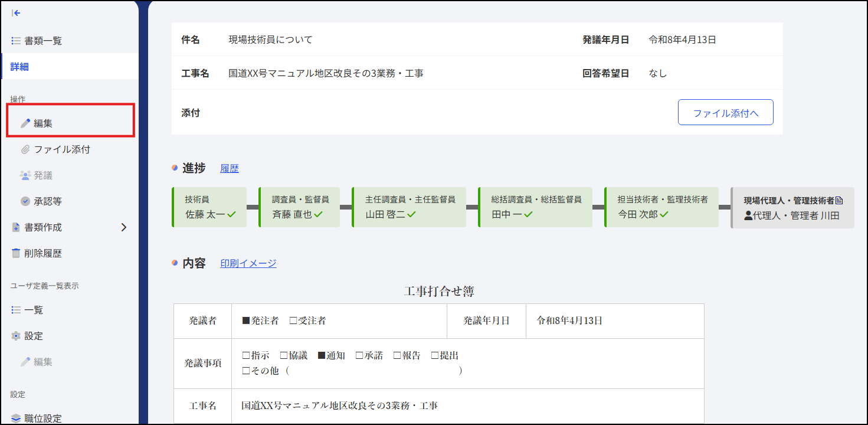The width and height of the screenshot is (868, 425).
Task: Click the ファイル添付へ button
Action: pyautogui.click(x=726, y=112)
